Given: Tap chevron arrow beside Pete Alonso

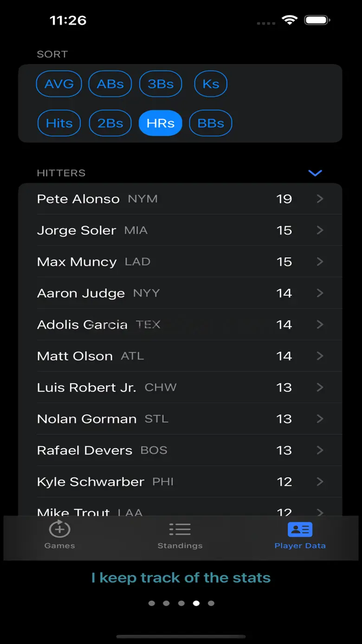Looking at the screenshot, I should coord(320,199).
